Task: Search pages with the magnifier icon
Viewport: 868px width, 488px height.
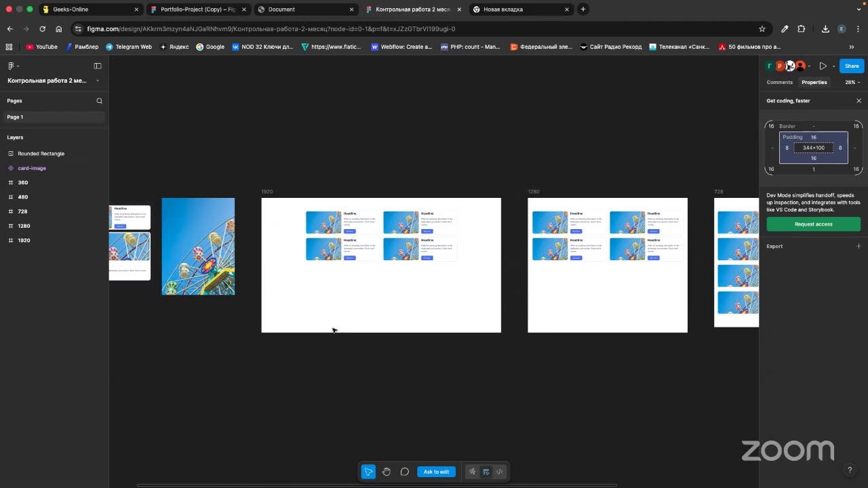Action: click(x=99, y=100)
